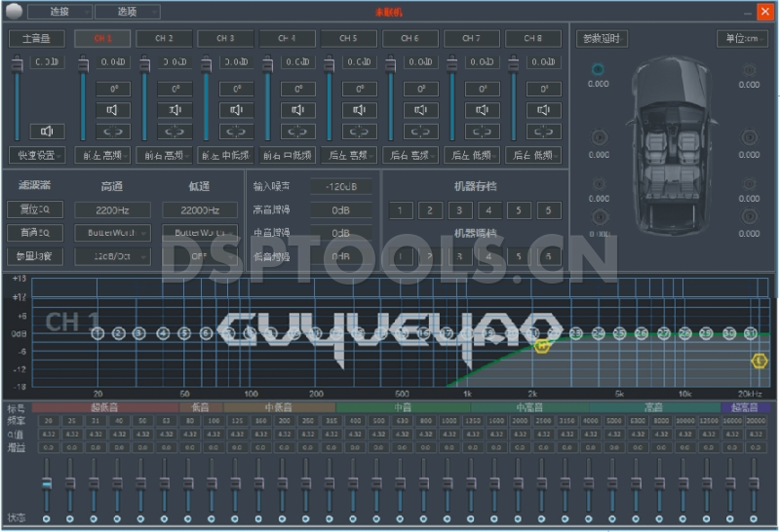The width and height of the screenshot is (780, 532).
Task: Mute CH 8 with its speaker icon
Action: pos(544,110)
